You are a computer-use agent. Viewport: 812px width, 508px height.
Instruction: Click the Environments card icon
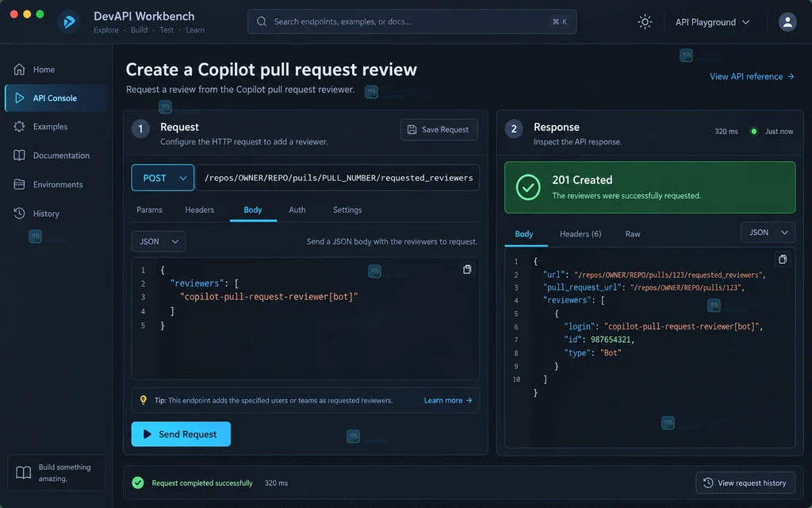coord(19,184)
